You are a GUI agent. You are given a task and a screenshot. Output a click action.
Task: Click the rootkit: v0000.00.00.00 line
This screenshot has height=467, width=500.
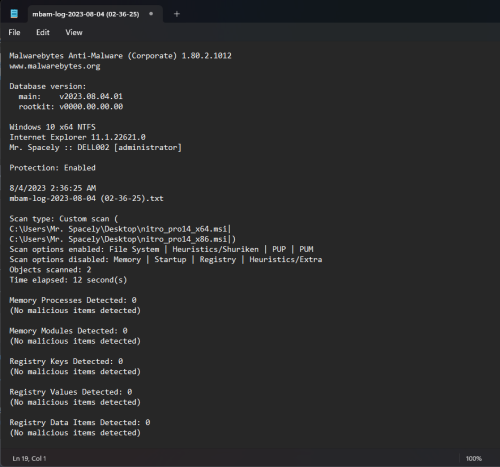coord(71,107)
